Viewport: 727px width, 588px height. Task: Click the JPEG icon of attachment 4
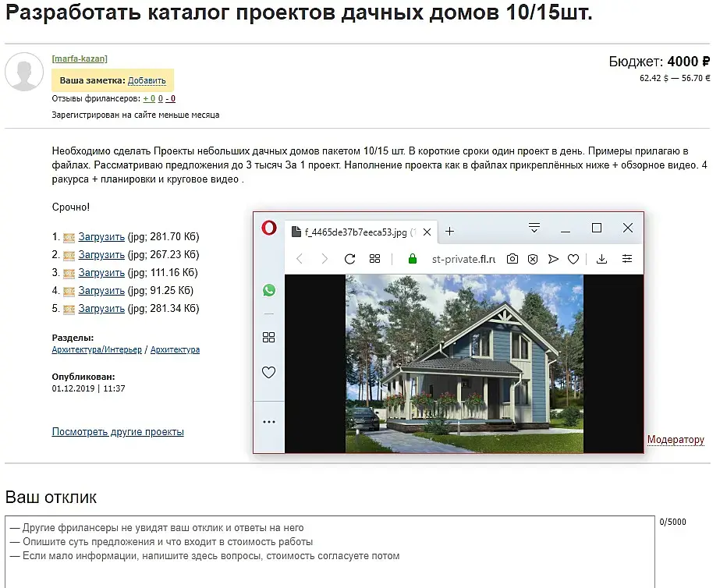tap(69, 292)
